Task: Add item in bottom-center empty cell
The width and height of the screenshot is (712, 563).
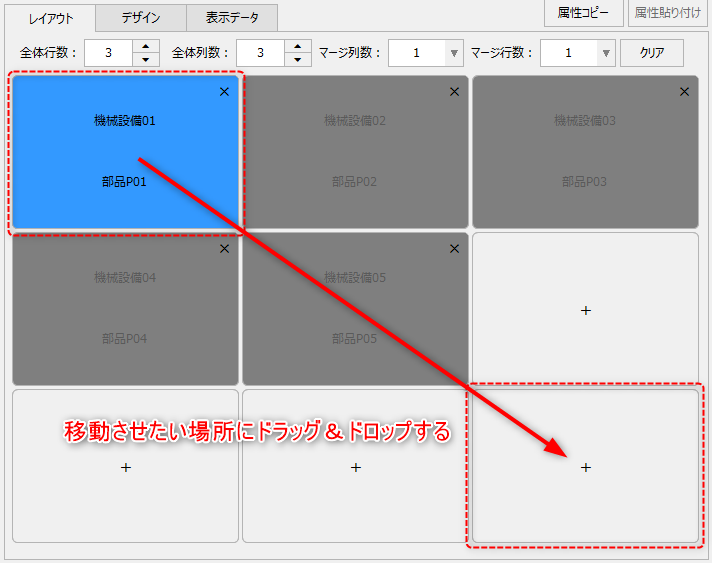Action: pyautogui.click(x=355, y=467)
